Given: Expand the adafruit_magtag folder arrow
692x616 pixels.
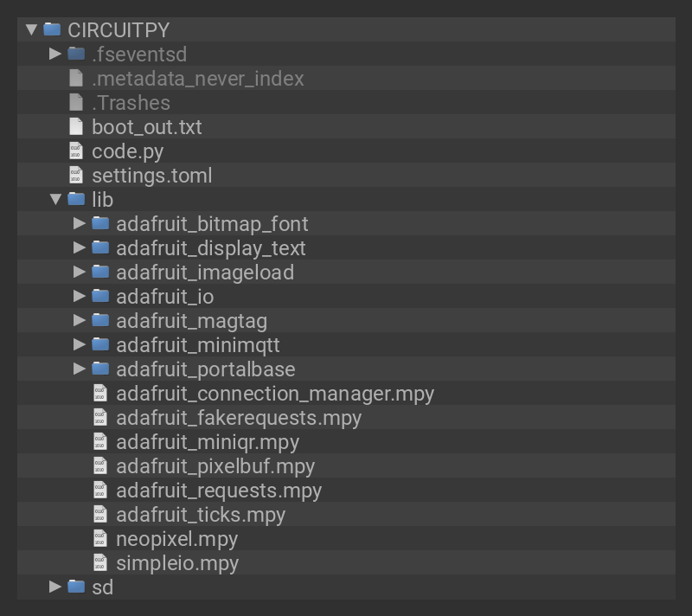Looking at the screenshot, I should pos(80,320).
